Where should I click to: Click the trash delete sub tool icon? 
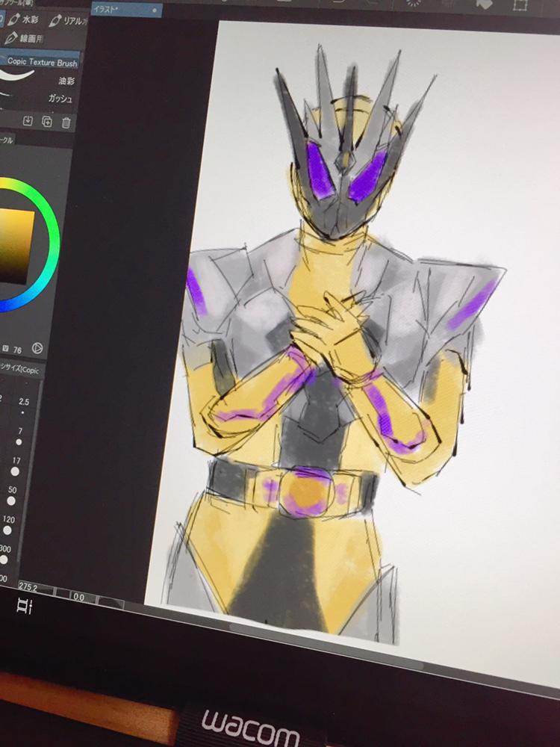(66, 123)
